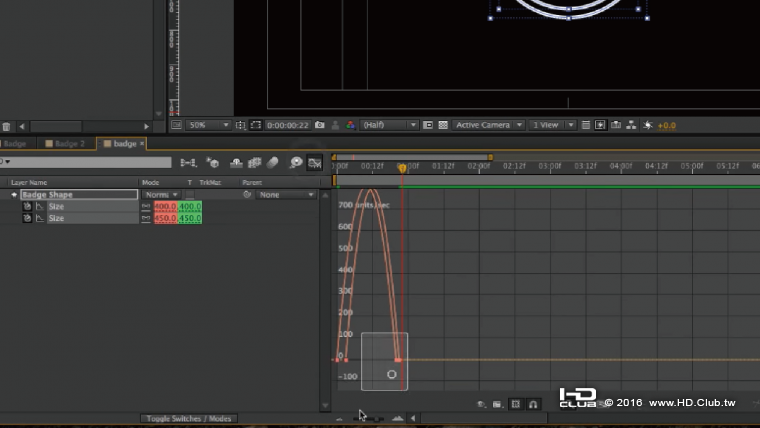Click the Toggle Switches / Modes button
Viewport: 760px width, 428px height.
pos(189,418)
